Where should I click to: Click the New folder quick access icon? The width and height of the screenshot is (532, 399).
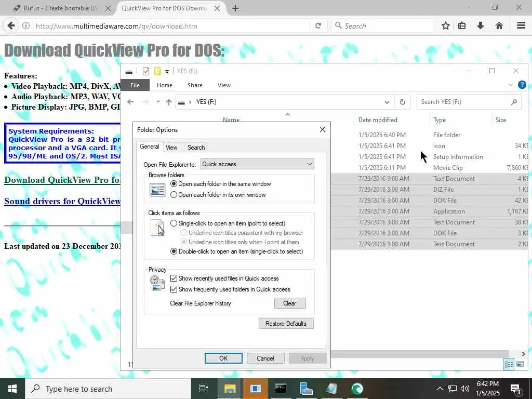(157, 71)
